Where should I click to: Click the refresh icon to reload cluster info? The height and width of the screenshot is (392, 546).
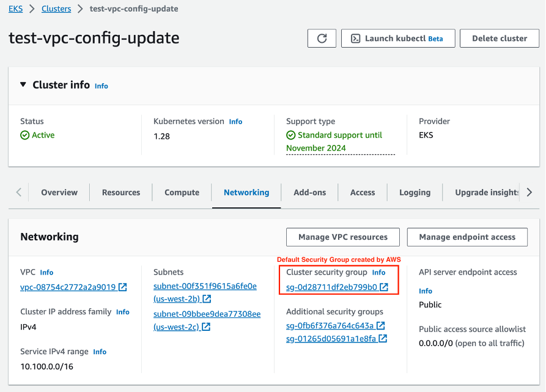point(322,38)
